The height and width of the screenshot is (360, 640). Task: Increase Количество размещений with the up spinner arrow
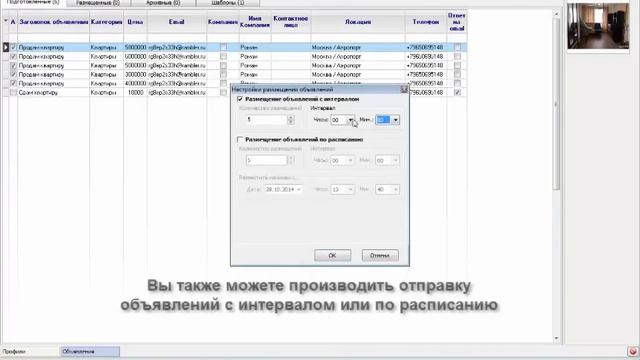tap(291, 118)
